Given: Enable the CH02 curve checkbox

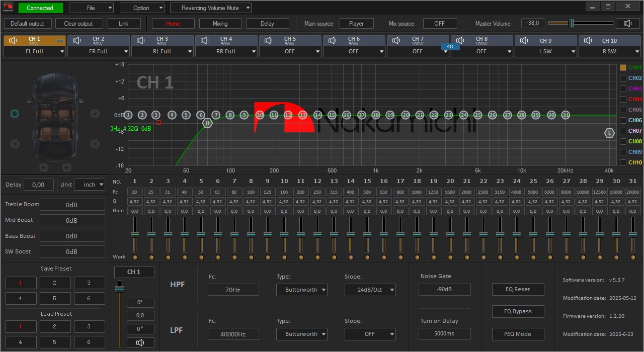Looking at the screenshot, I should click(x=623, y=78).
